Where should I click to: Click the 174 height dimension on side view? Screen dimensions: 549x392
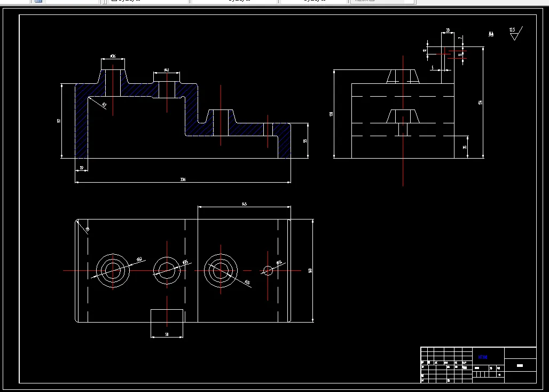tap(481, 102)
